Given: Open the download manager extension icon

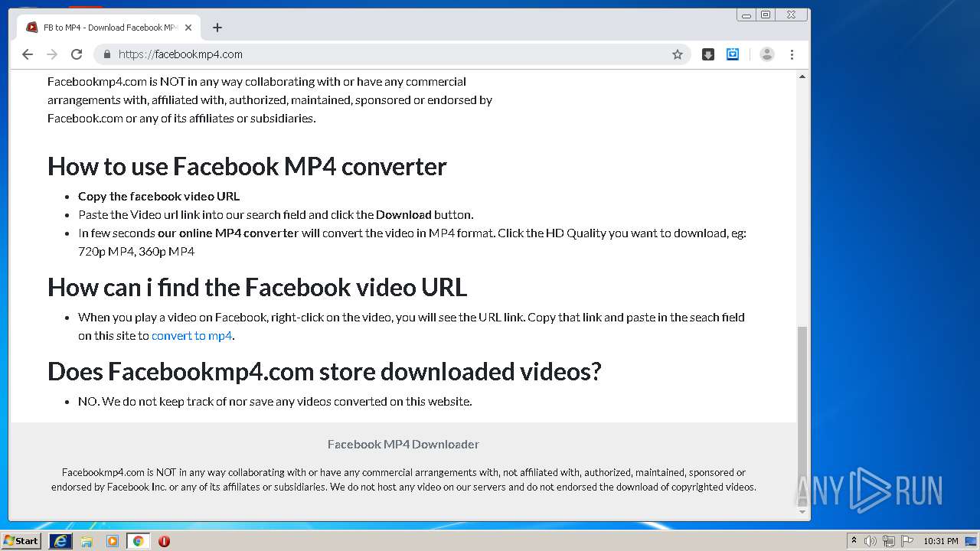Looking at the screenshot, I should [x=708, y=54].
